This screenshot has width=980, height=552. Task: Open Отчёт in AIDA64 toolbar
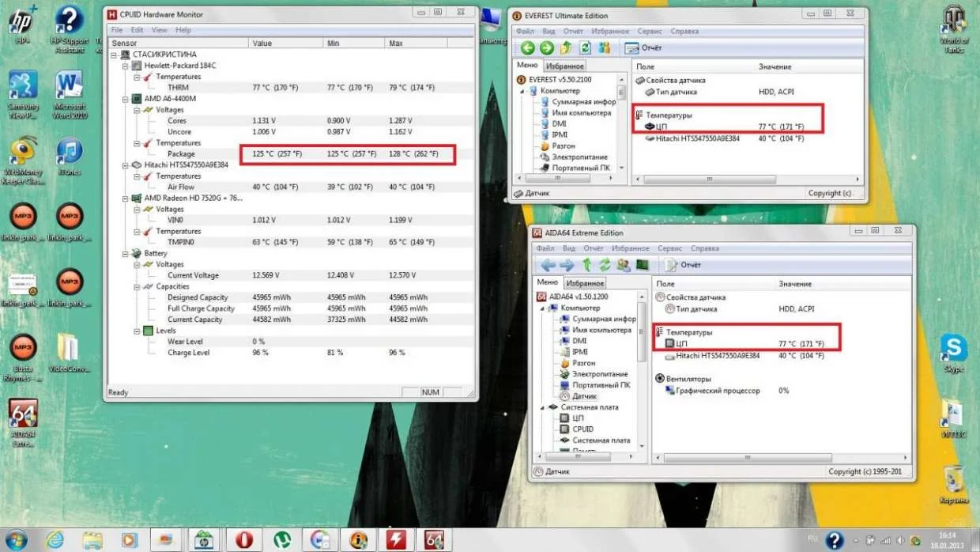click(x=683, y=265)
